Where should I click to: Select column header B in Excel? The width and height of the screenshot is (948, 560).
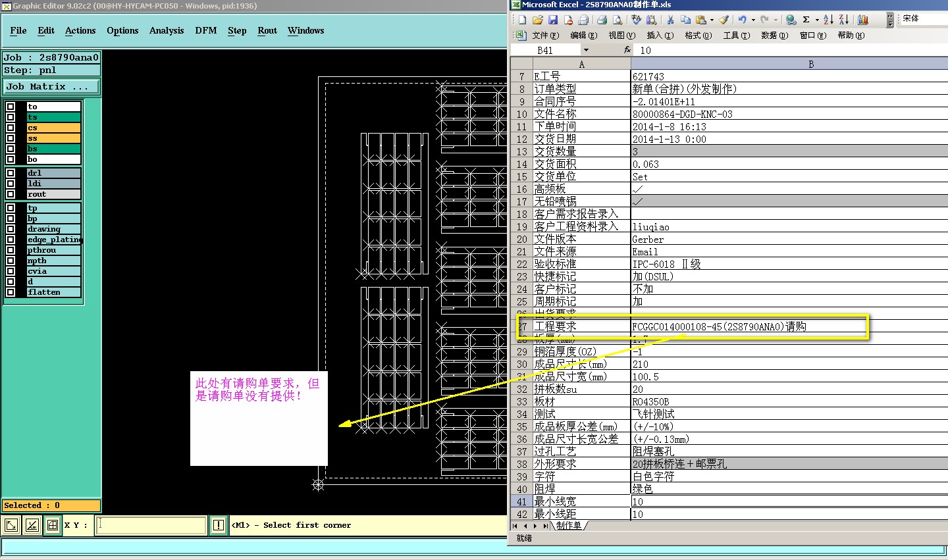[789, 64]
